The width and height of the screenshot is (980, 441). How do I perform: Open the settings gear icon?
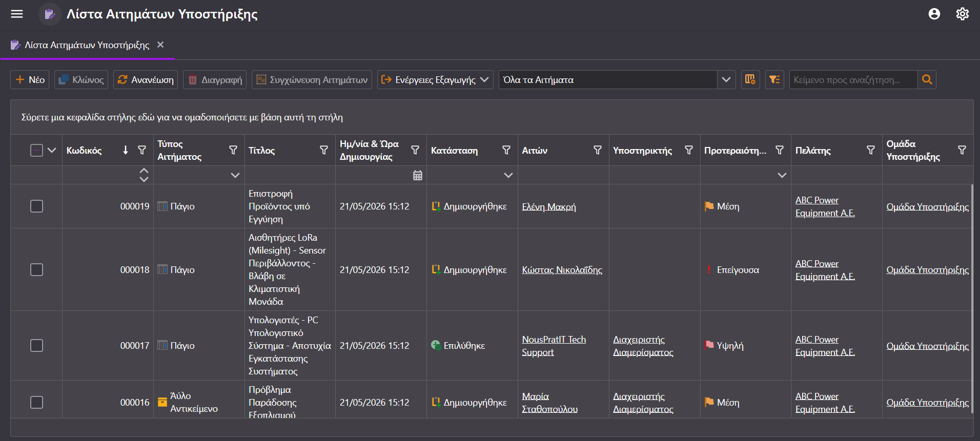tap(963, 14)
